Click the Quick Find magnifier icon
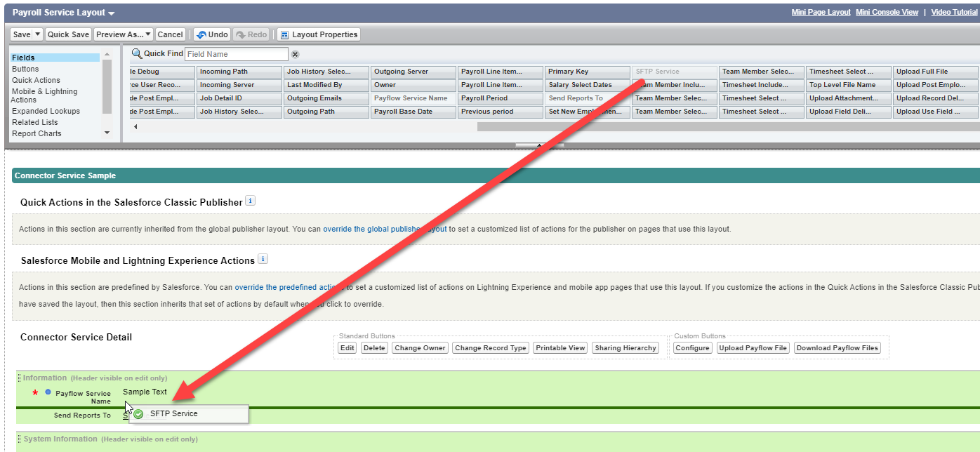 click(x=136, y=54)
